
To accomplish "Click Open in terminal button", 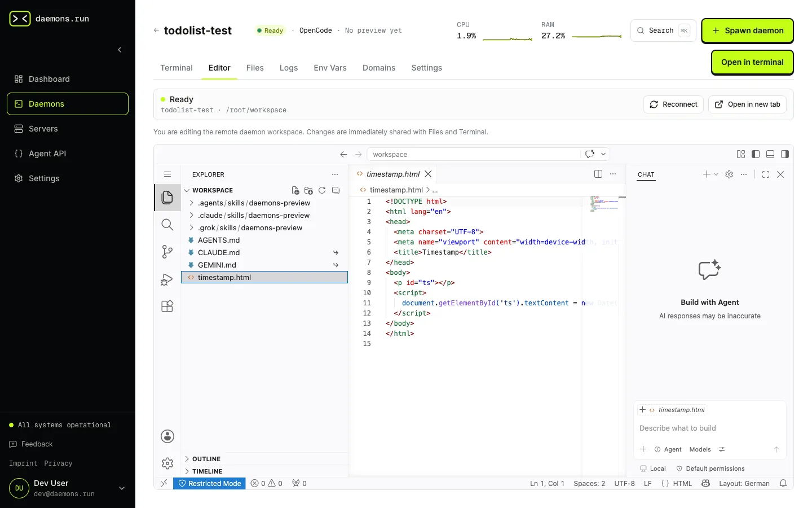I will point(752,62).
